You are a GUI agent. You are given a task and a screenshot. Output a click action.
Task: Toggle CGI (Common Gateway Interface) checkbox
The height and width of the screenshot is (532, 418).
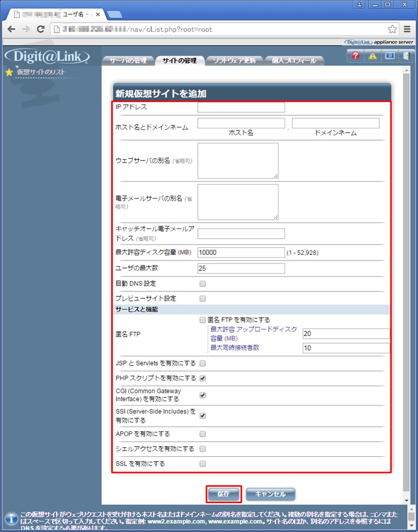tap(203, 395)
